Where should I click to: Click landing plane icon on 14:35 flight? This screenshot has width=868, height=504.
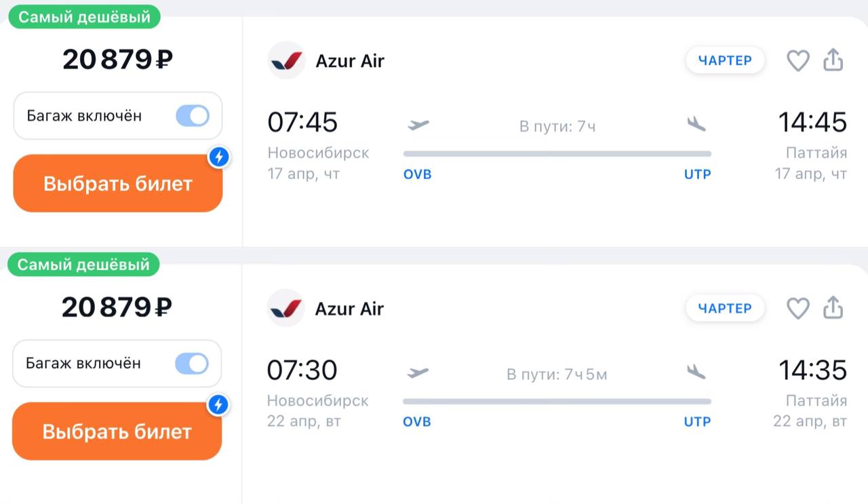[696, 372]
